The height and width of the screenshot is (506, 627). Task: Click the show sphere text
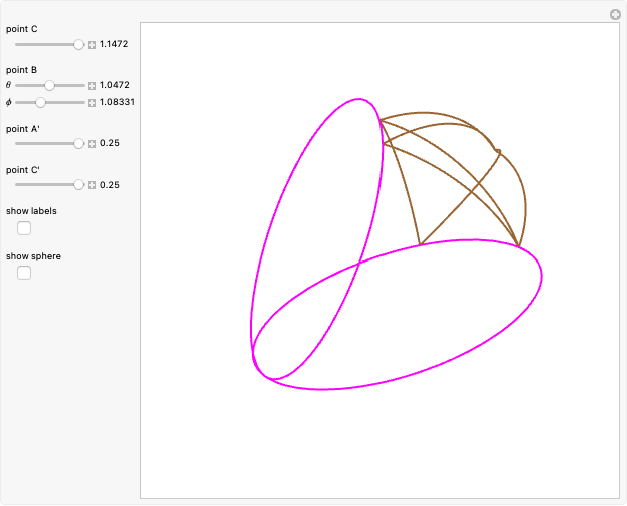(x=33, y=256)
